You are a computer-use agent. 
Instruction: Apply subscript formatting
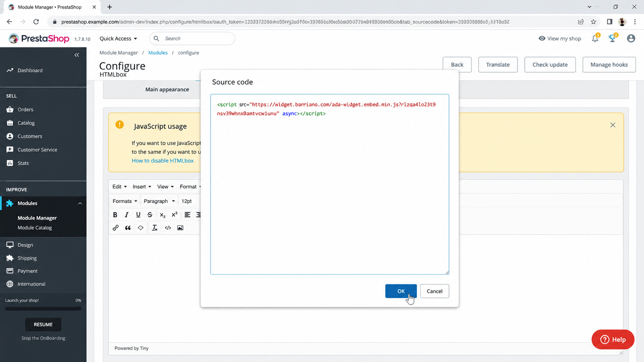(x=163, y=215)
